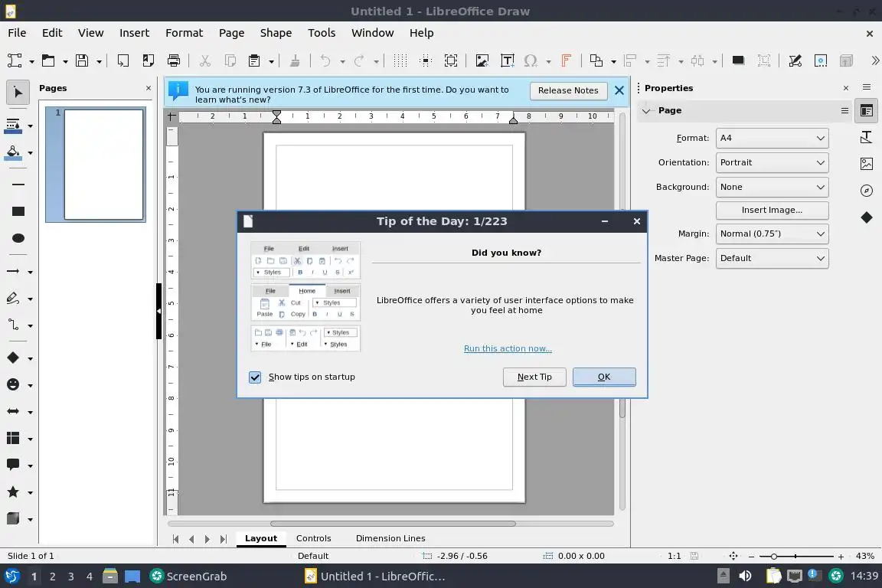
Task: Open the Margin Normal dropdown
Action: (772, 234)
